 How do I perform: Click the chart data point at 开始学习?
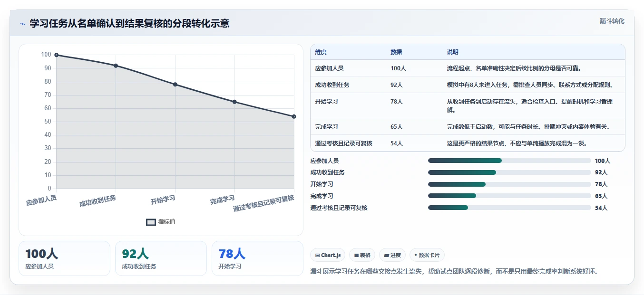coord(175,85)
